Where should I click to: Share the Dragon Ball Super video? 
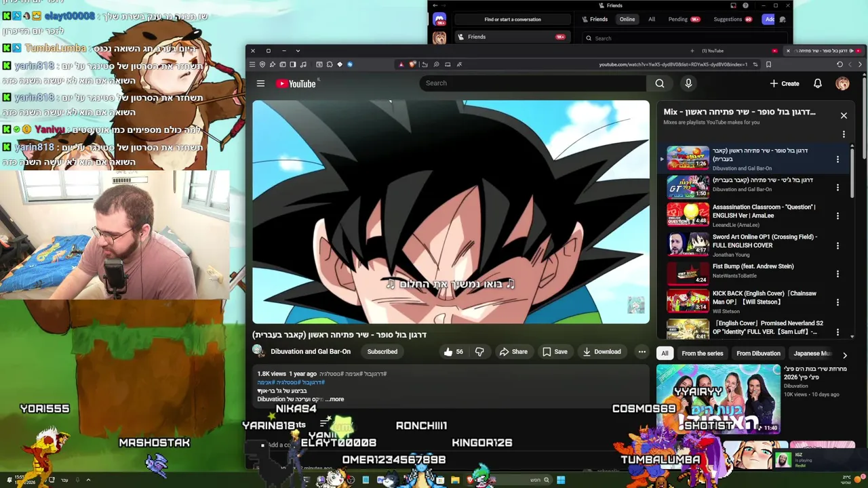coord(513,352)
